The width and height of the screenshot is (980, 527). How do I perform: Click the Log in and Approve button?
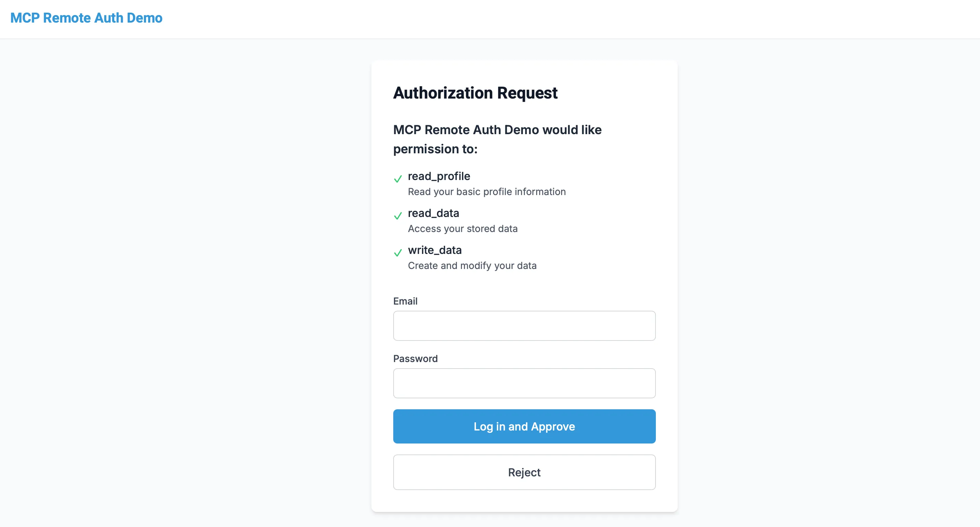(524, 426)
